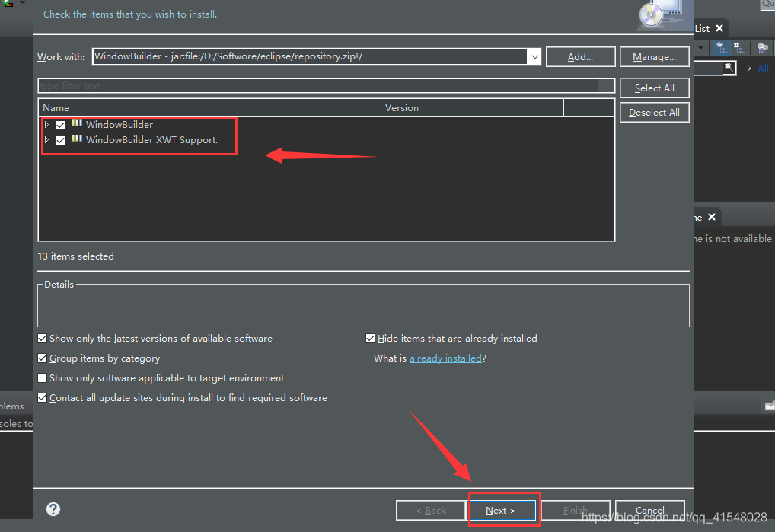Image resolution: width=775 pixels, height=532 pixels.
Task: Click the Finish button
Action: point(576,510)
